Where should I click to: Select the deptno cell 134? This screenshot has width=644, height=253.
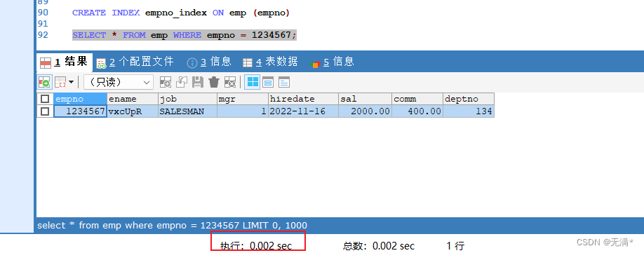click(x=469, y=111)
